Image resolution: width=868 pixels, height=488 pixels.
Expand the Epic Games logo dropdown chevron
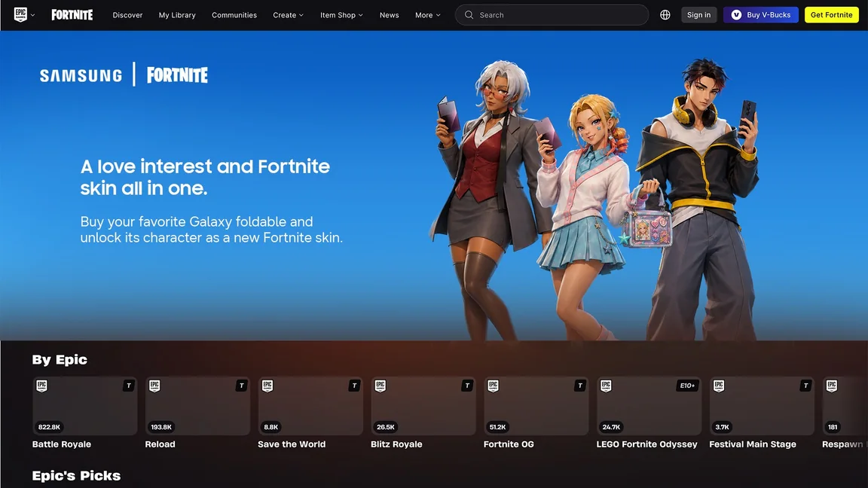(32, 15)
